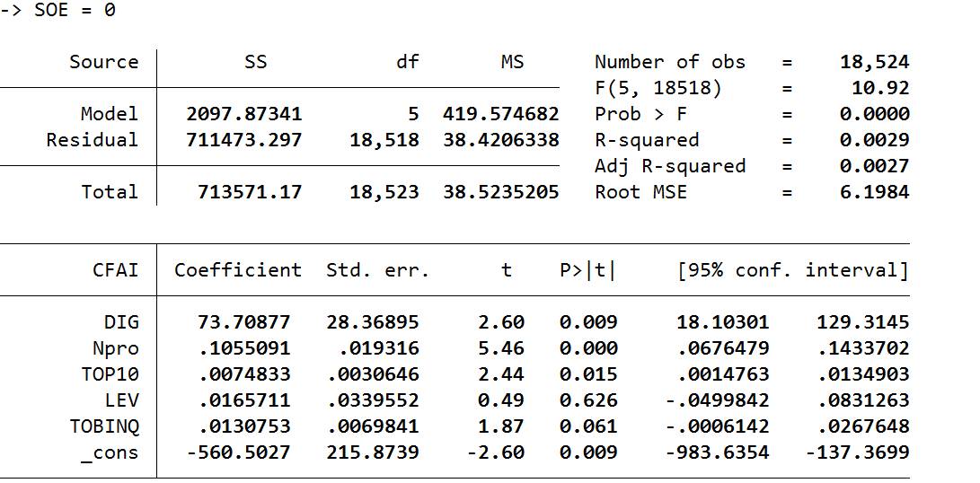Click the LEV p-value 0.626
The height and width of the screenshot is (483, 980).
coord(587,400)
